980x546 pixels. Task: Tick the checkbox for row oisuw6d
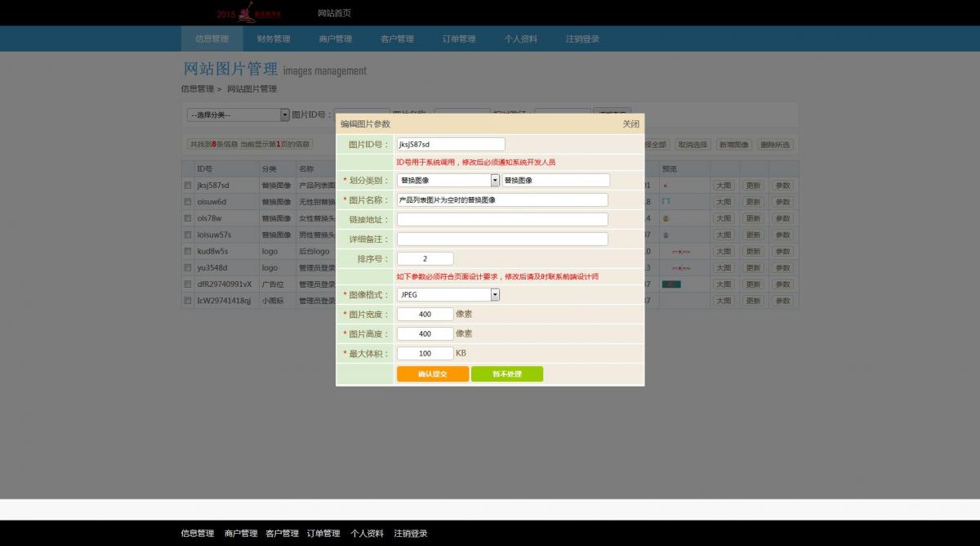click(x=188, y=202)
